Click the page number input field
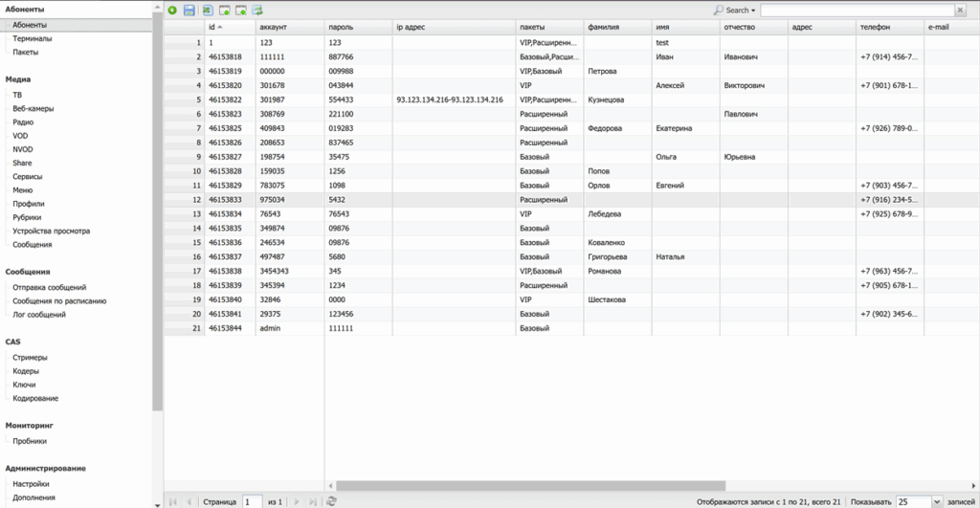 point(252,501)
